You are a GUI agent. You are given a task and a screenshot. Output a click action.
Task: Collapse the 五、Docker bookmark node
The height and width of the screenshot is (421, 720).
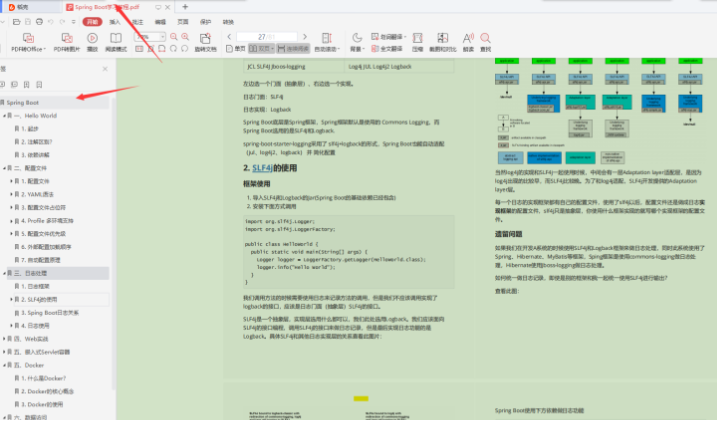[5, 365]
